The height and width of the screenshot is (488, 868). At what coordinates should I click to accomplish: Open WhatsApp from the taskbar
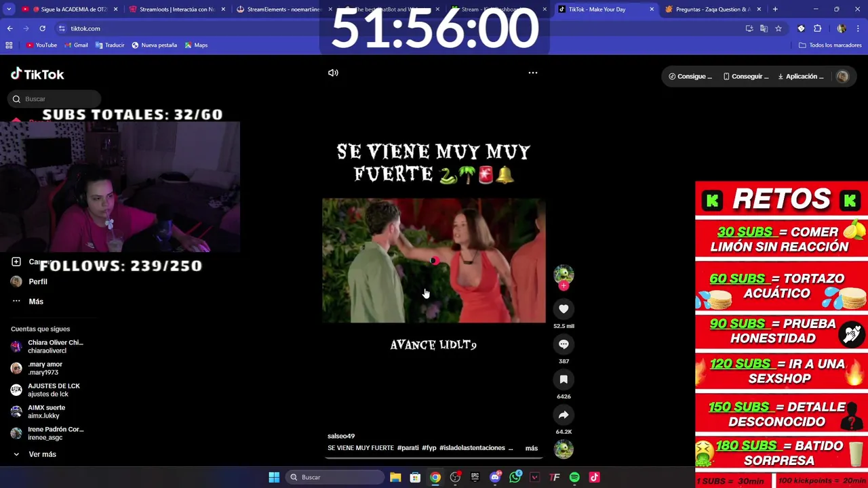[515, 477]
